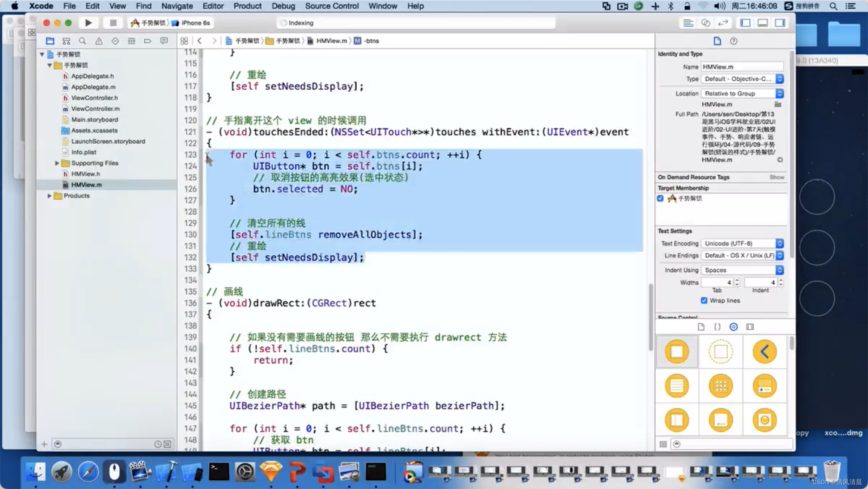The width and height of the screenshot is (868, 489).
Task: Open the Issue navigator warning icon
Action: pos(99,41)
